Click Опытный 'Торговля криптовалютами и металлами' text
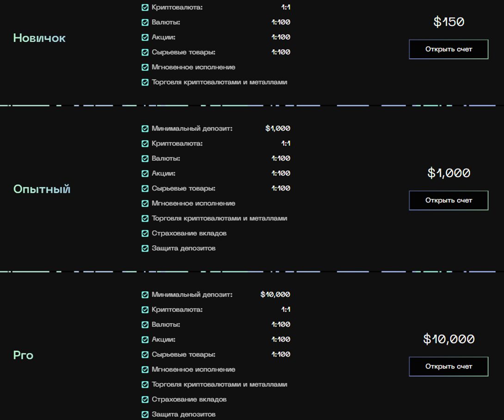504x420 pixels. point(219,218)
